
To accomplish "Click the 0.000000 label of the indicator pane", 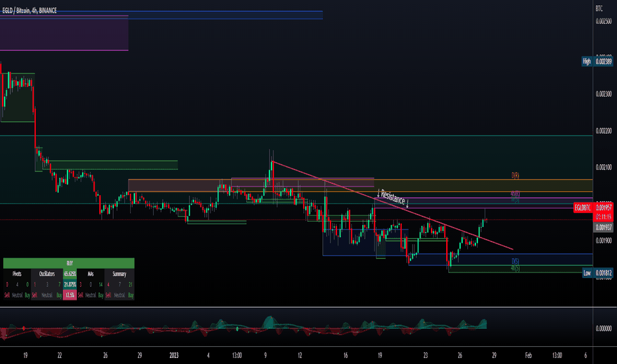I will coord(604,328).
